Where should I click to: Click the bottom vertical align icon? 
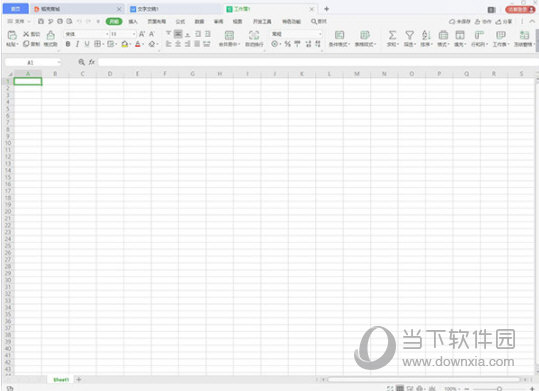tap(188, 34)
